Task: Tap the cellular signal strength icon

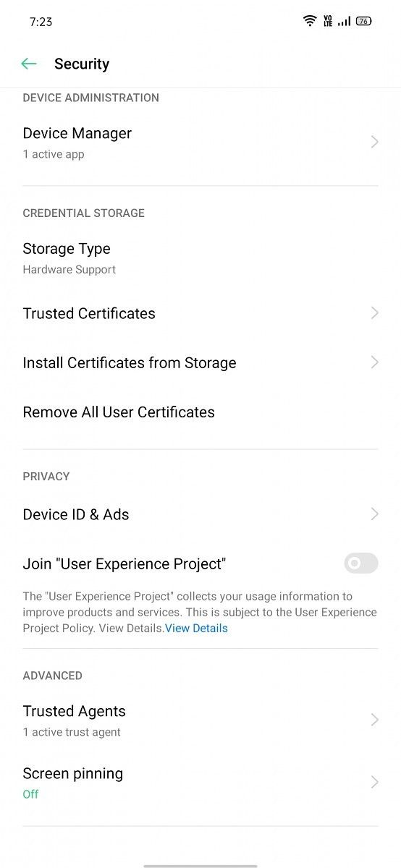Action: pyautogui.click(x=344, y=21)
